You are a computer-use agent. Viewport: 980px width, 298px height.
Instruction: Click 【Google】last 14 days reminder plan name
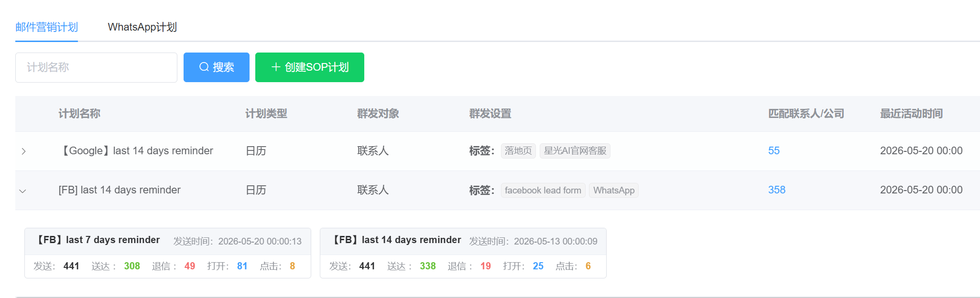[136, 151]
